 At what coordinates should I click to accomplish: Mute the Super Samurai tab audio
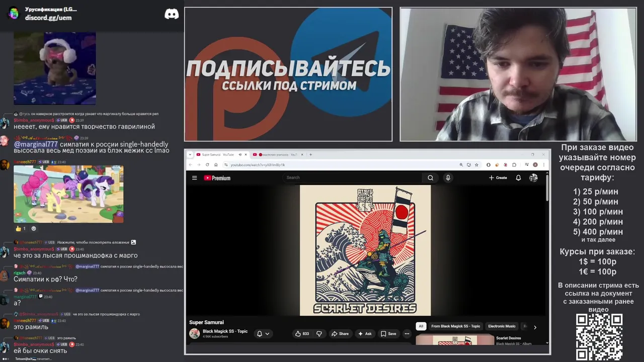pyautogui.click(x=240, y=155)
